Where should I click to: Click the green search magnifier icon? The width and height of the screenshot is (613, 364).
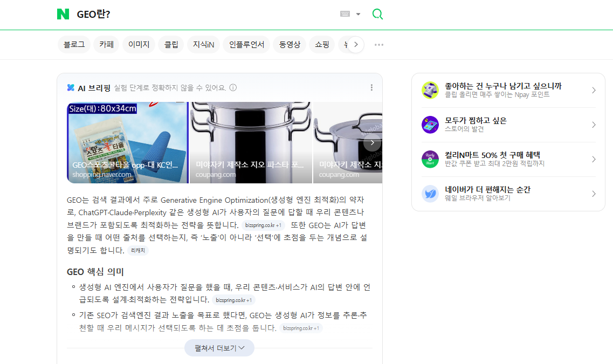point(377,14)
